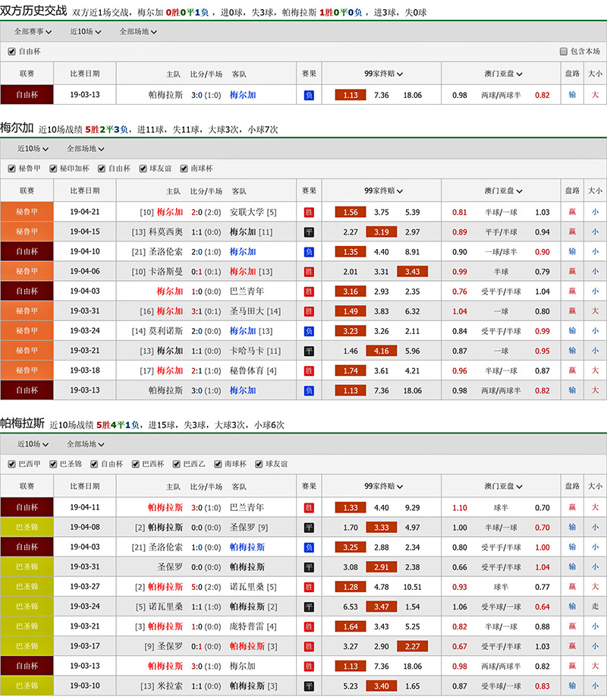Toggle 南球杯 checkbox in 梅尔加 section

[184, 169]
